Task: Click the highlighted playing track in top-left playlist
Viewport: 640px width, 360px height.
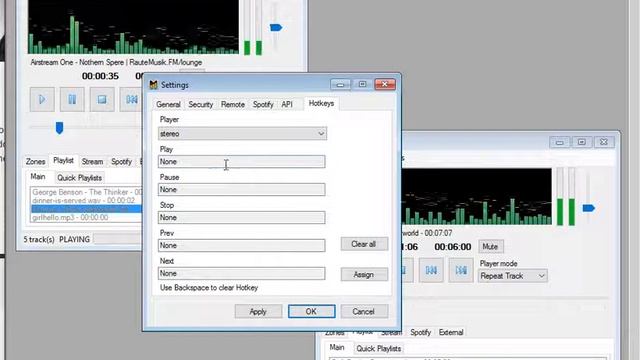Action: coord(87,209)
